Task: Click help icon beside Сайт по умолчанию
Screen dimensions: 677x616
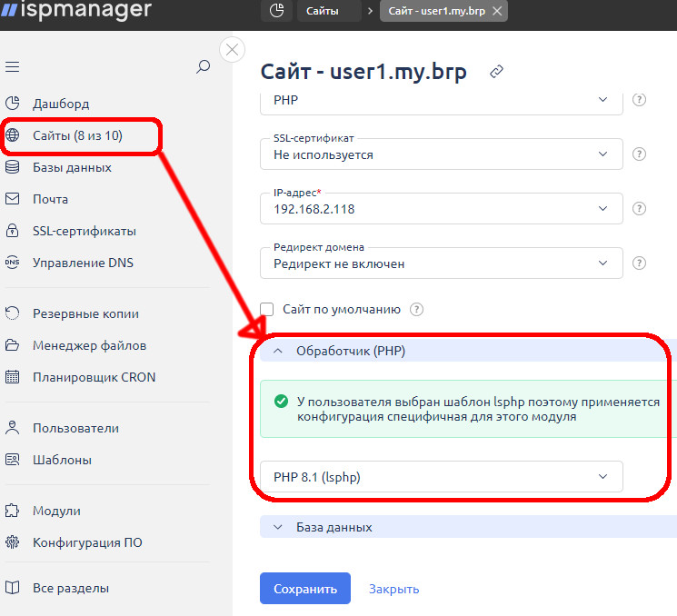Action: [417, 309]
